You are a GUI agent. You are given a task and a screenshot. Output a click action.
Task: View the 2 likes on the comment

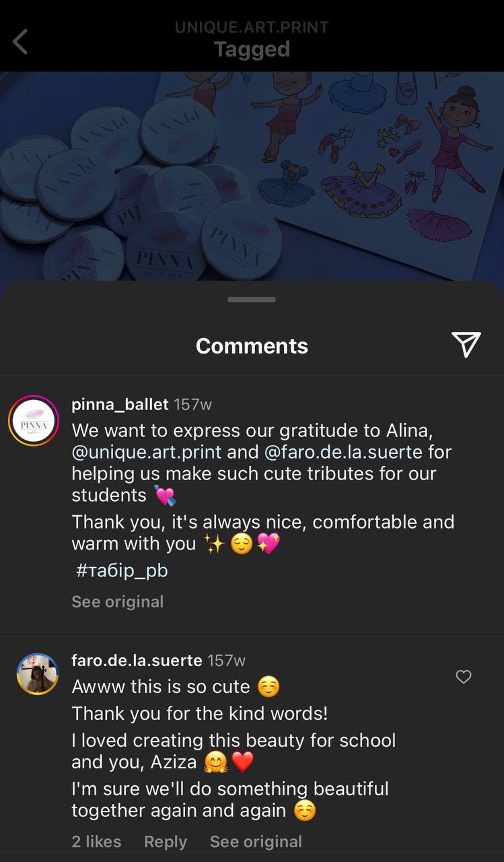(x=96, y=841)
